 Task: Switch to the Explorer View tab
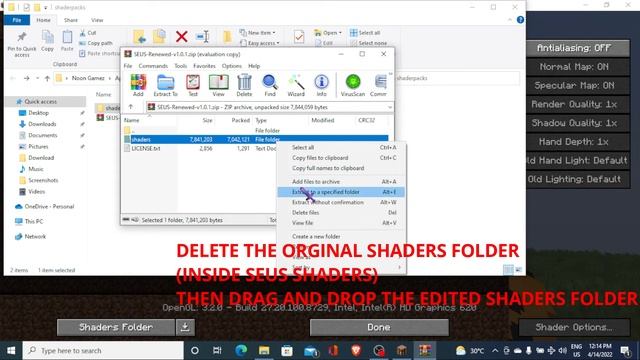[97, 20]
